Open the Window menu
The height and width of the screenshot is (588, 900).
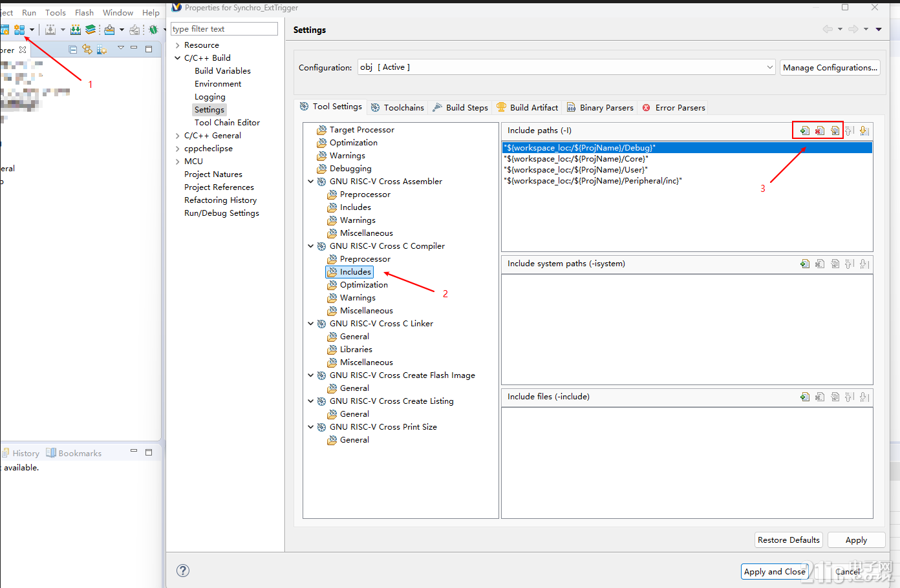coord(118,12)
